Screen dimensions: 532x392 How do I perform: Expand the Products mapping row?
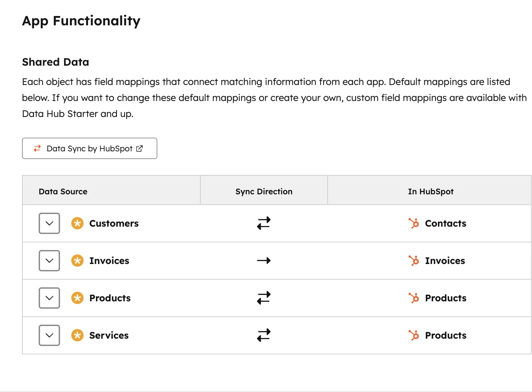(x=49, y=298)
